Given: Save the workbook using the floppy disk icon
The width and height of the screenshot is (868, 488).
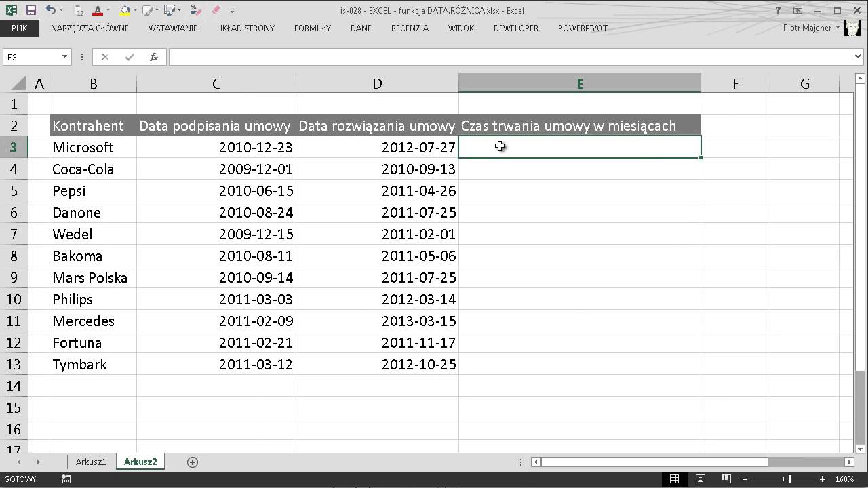Looking at the screenshot, I should [x=31, y=10].
